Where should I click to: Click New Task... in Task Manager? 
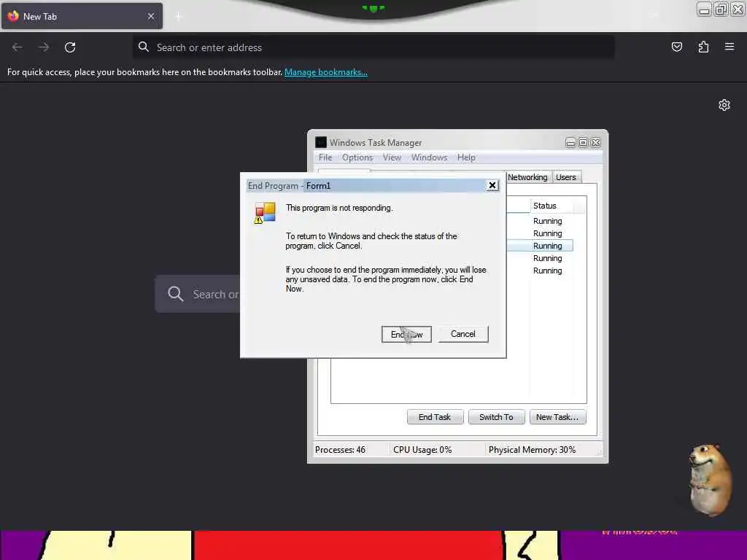click(557, 417)
